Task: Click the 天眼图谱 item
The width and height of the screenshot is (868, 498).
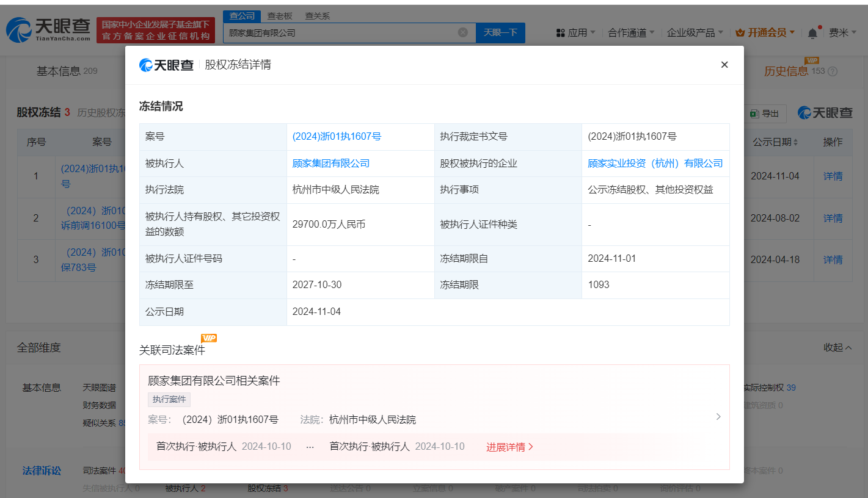Action: pos(99,388)
